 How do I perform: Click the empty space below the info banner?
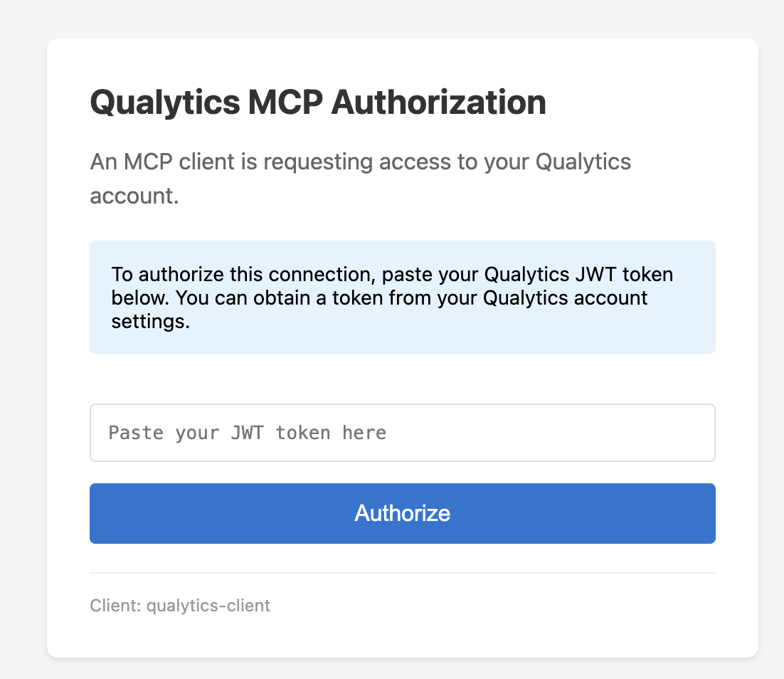coord(402,377)
